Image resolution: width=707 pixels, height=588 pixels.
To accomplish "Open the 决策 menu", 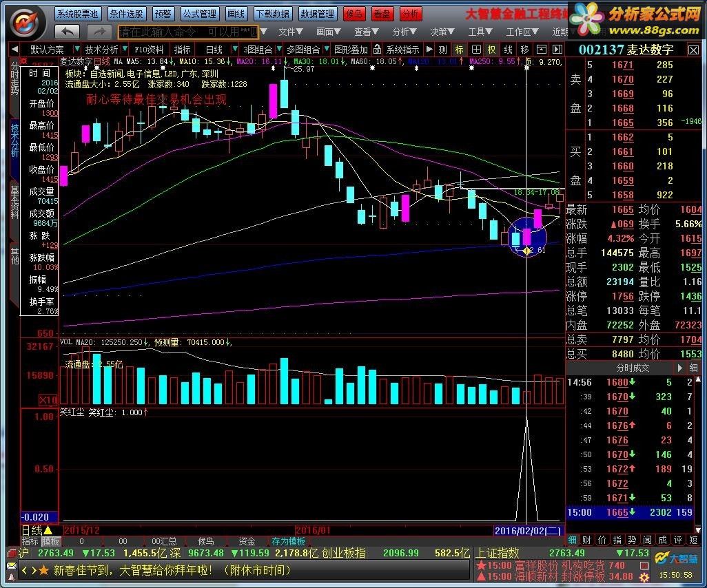I will [x=442, y=32].
